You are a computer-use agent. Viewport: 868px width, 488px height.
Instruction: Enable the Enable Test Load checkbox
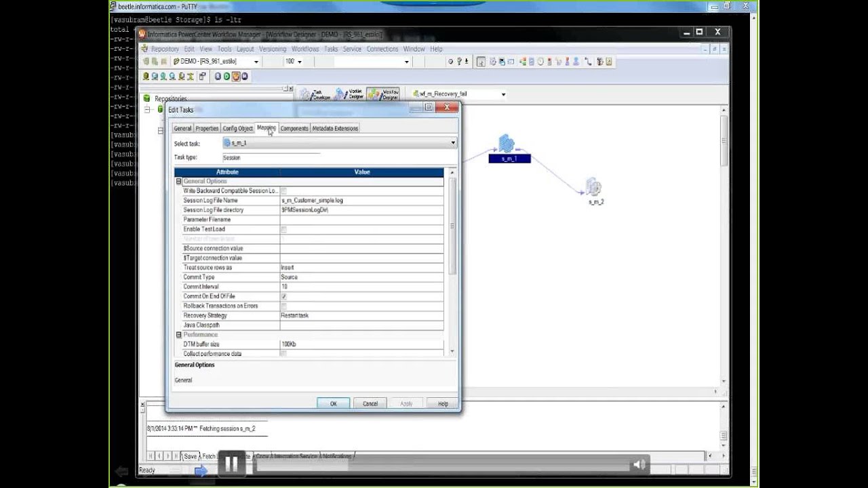(x=283, y=230)
